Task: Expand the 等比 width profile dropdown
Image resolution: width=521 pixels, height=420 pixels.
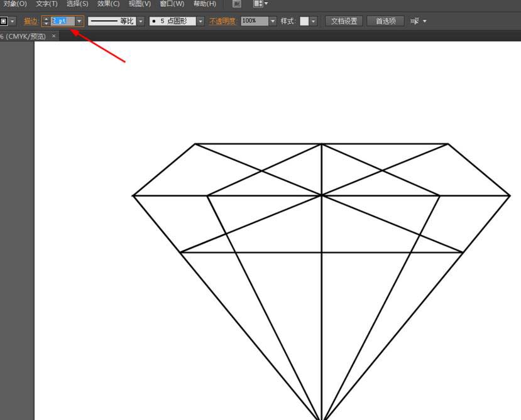Action: [x=141, y=21]
